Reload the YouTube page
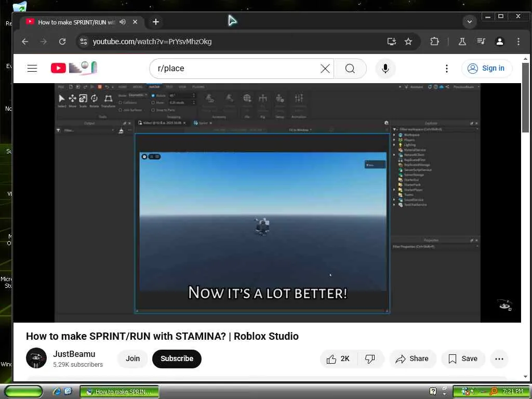 (62, 42)
